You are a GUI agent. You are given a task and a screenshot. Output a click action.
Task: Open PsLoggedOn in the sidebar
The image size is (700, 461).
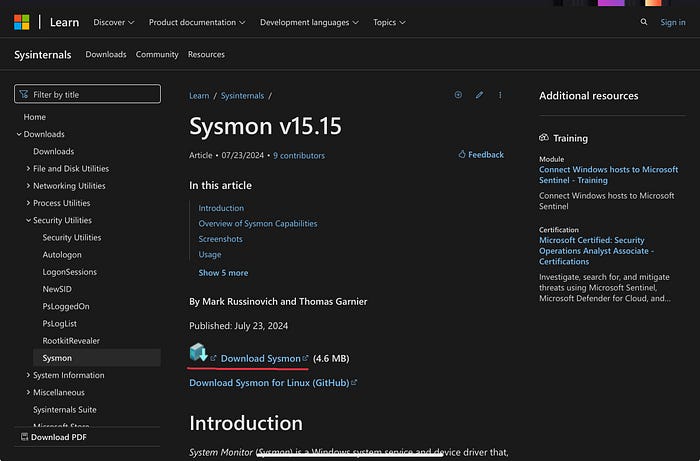pyautogui.click(x=66, y=306)
